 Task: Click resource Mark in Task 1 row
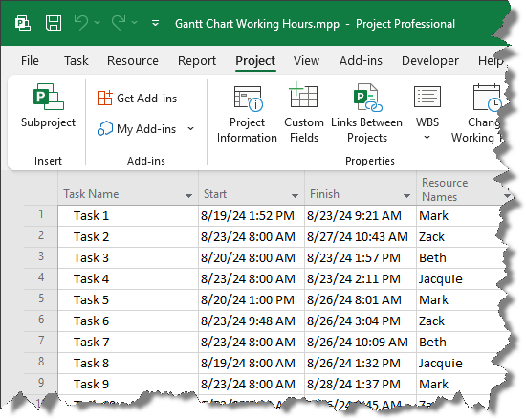tap(460, 215)
